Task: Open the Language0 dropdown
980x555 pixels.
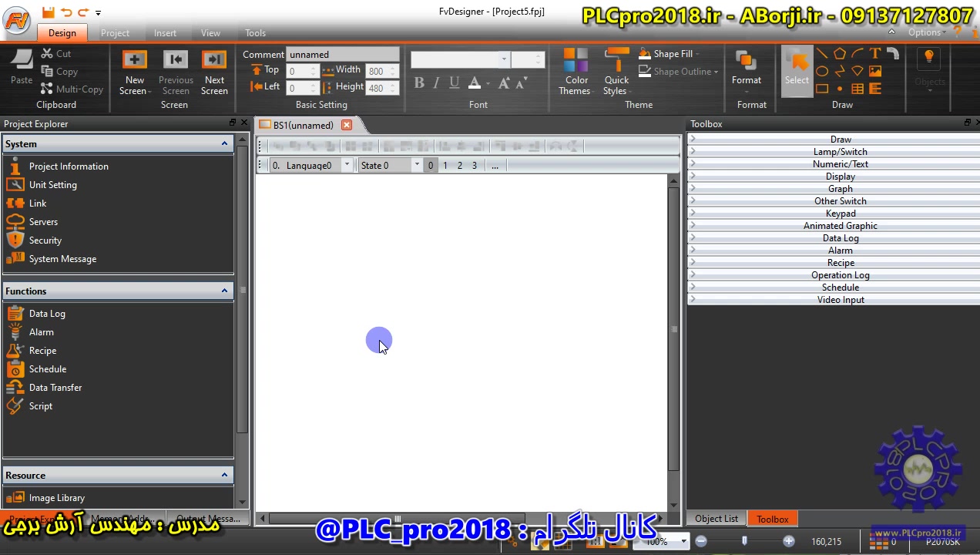Action: click(x=347, y=165)
